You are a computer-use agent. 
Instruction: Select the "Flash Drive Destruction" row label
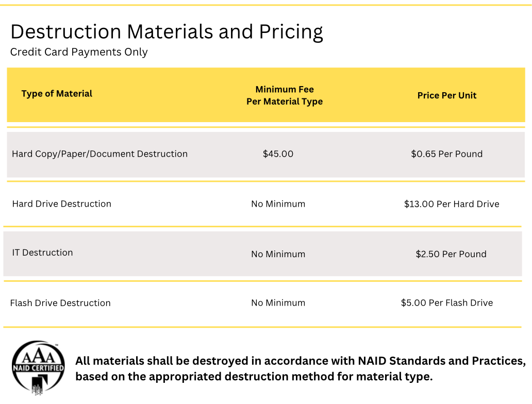pyautogui.click(x=60, y=303)
